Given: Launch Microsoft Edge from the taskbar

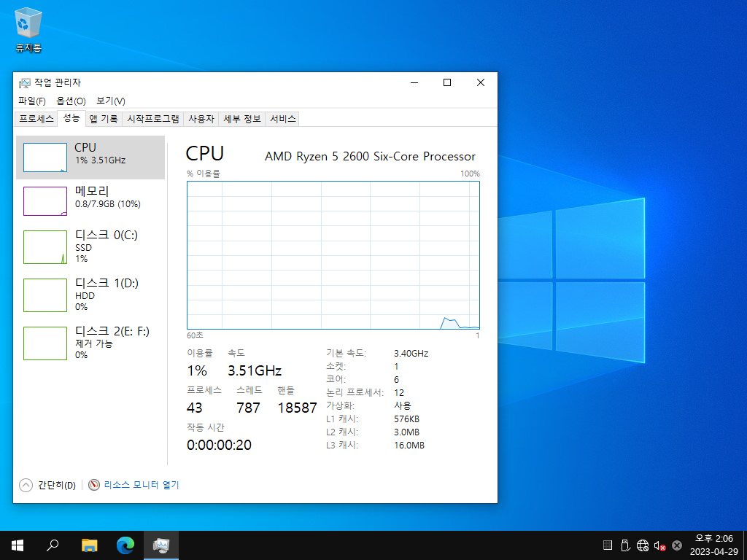Looking at the screenshot, I should [x=125, y=545].
